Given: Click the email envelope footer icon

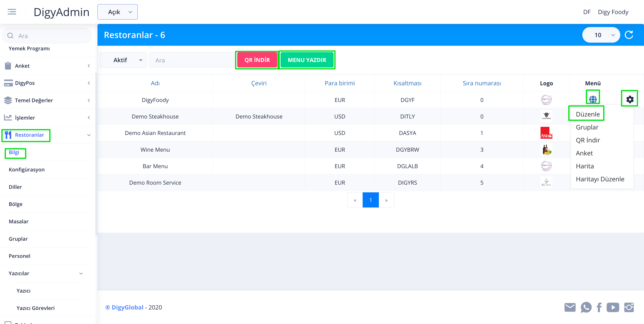Looking at the screenshot, I should (x=570, y=307).
